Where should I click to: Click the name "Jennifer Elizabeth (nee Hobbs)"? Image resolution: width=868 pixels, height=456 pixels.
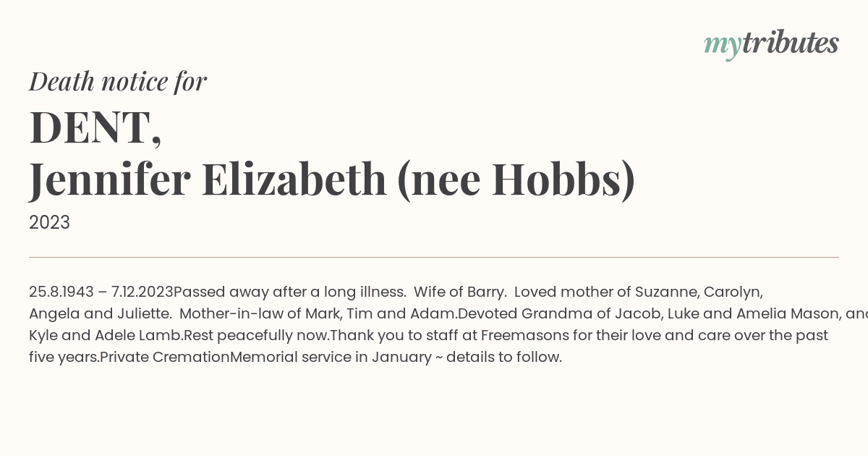coord(332,180)
